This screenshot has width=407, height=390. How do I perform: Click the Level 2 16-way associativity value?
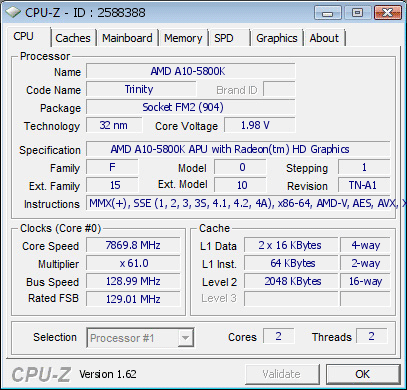pyautogui.click(x=365, y=281)
